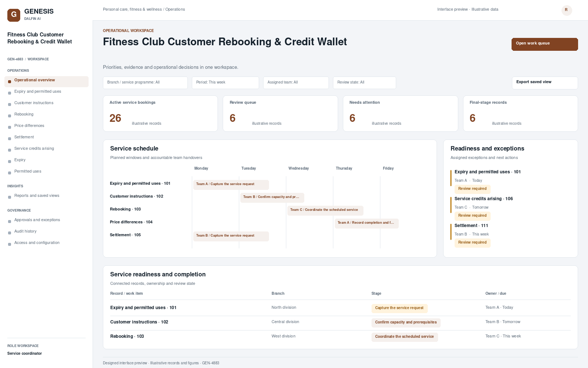
Task: Select Operational overview in the sidebar
Action: click(46, 81)
